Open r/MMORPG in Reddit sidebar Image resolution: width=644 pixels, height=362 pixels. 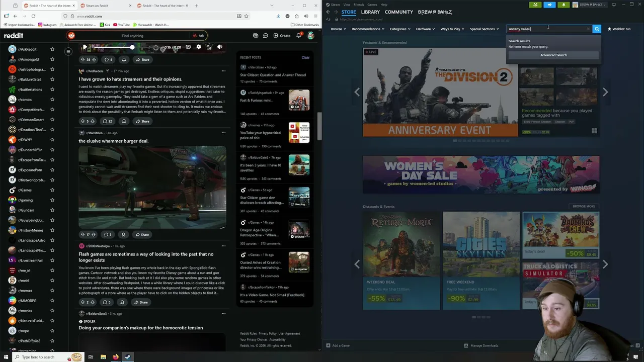point(26,301)
